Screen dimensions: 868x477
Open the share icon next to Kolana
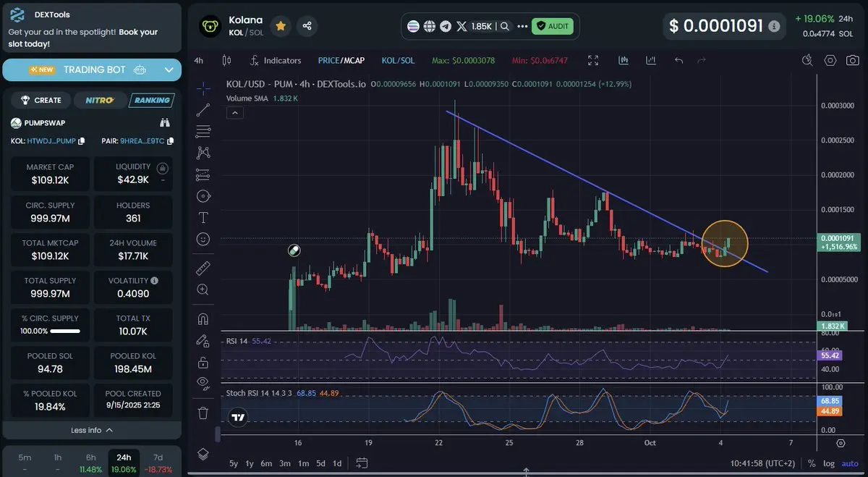pyautogui.click(x=307, y=26)
